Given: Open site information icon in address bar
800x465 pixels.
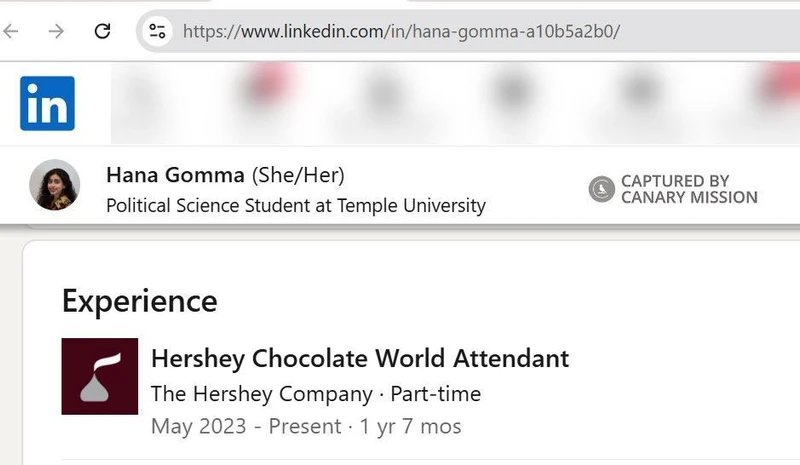Looking at the screenshot, I should (158, 31).
